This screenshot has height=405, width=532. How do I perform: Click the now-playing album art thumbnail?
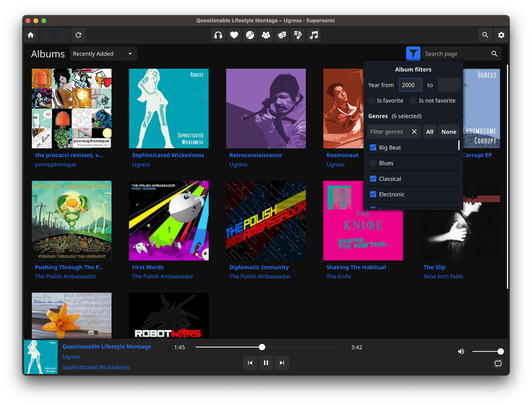41,357
